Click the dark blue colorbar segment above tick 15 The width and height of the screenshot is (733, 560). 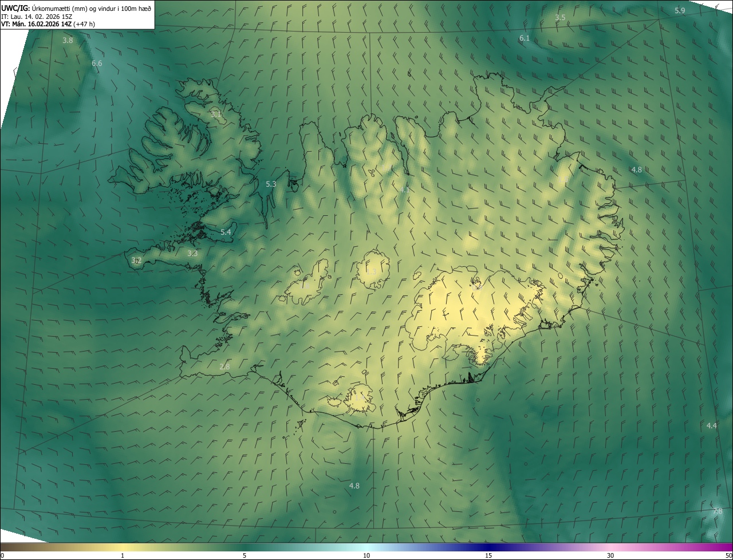(x=488, y=547)
